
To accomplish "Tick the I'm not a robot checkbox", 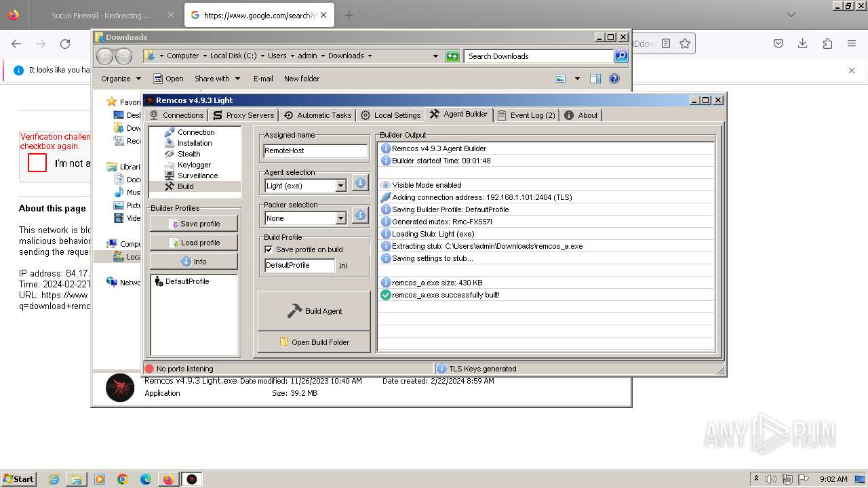I will (x=37, y=163).
